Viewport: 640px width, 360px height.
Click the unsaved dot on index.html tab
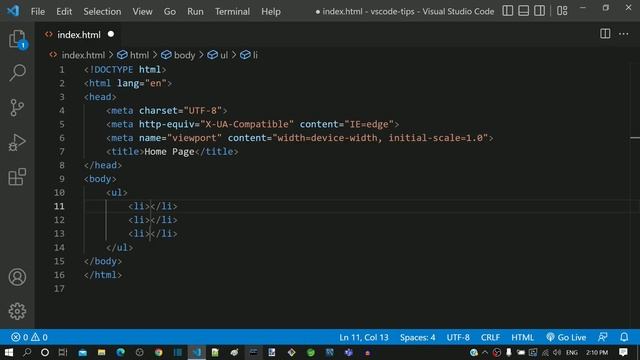(111, 34)
